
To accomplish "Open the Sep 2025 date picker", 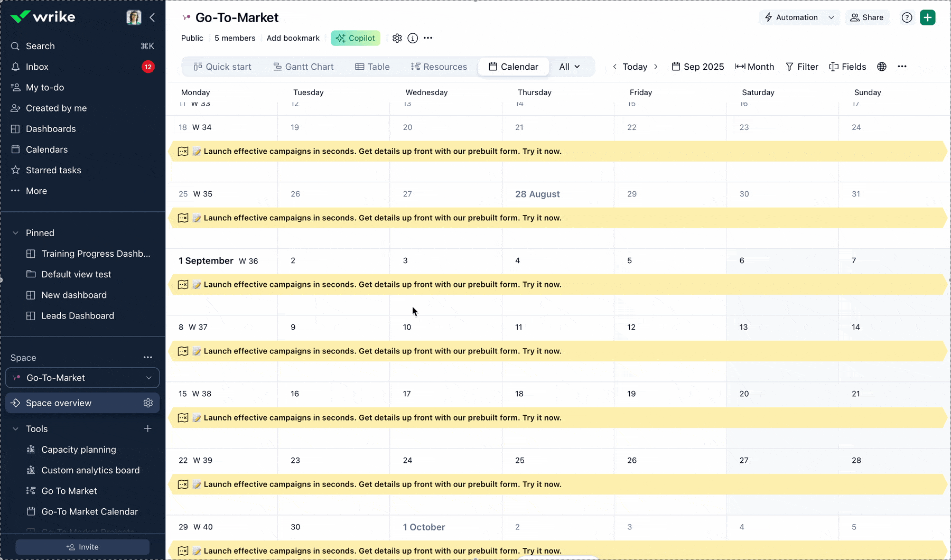I will [697, 67].
